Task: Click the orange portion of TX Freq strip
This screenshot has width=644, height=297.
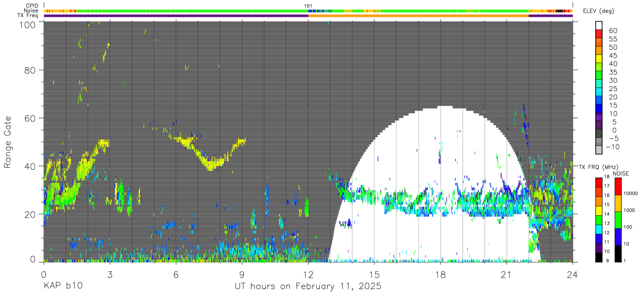Action: [x=418, y=16]
